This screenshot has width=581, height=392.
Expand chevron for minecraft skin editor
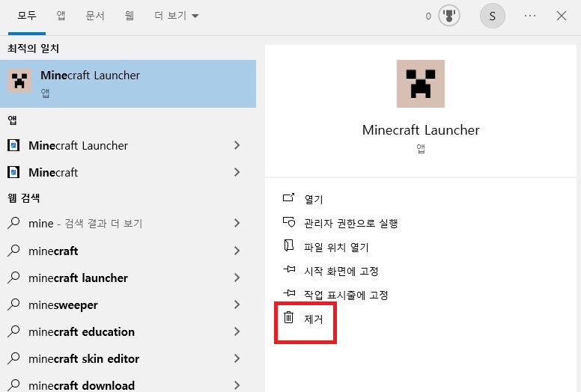(237, 358)
